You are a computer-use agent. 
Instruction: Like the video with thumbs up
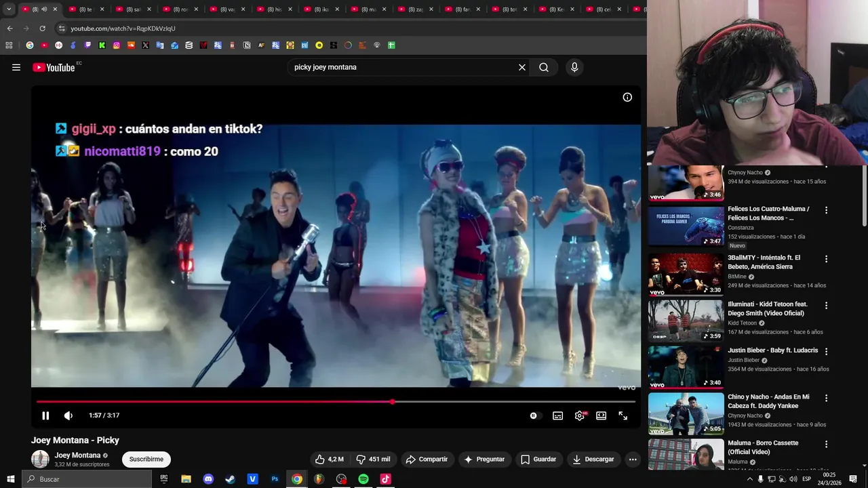pyautogui.click(x=330, y=459)
